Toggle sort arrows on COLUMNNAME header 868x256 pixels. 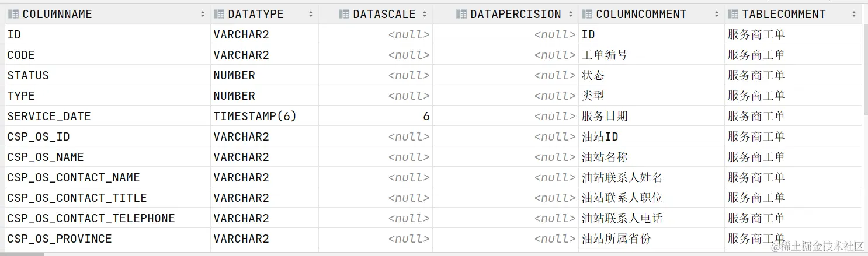click(x=203, y=14)
